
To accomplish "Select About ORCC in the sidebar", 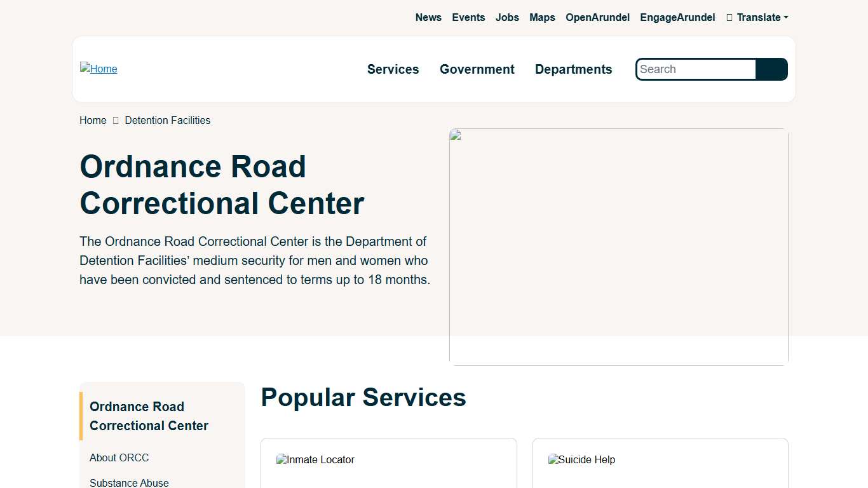I will tap(119, 457).
